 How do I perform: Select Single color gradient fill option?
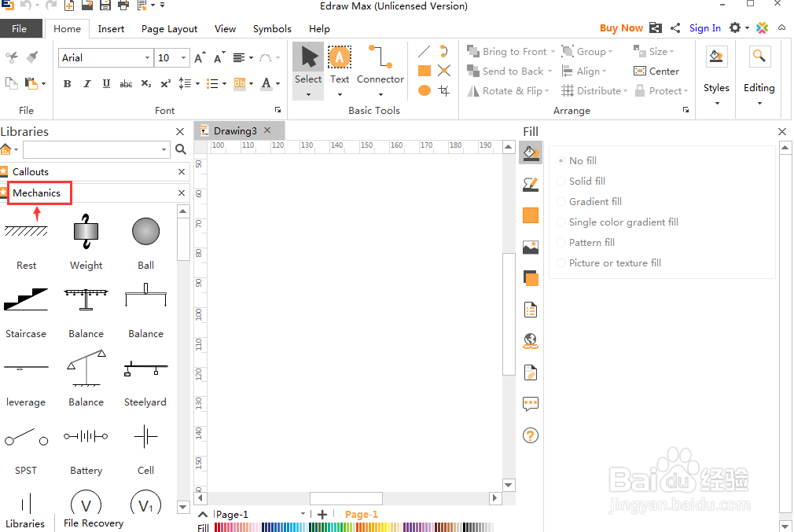pos(617,222)
